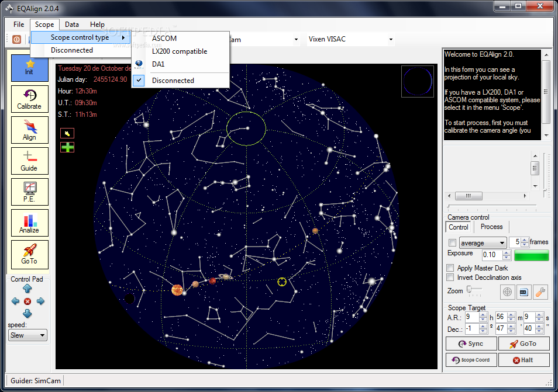The width and height of the screenshot is (558, 392).
Task: Adjust A.R. hours stepper
Action: (483, 317)
